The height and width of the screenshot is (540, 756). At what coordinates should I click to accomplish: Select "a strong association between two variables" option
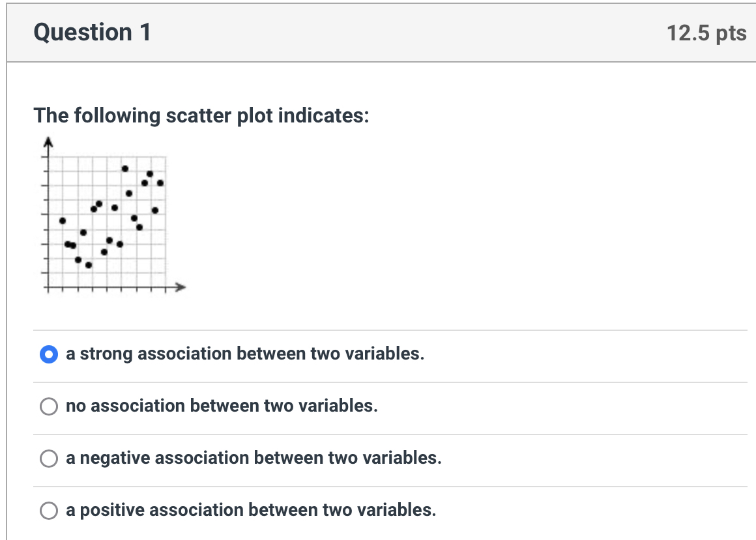click(49, 354)
